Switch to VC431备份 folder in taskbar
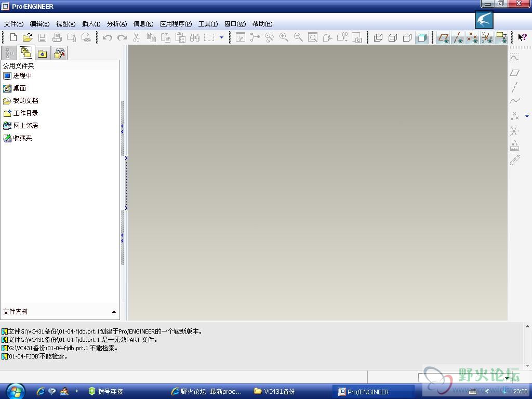This screenshot has height=399, width=532. point(275,392)
